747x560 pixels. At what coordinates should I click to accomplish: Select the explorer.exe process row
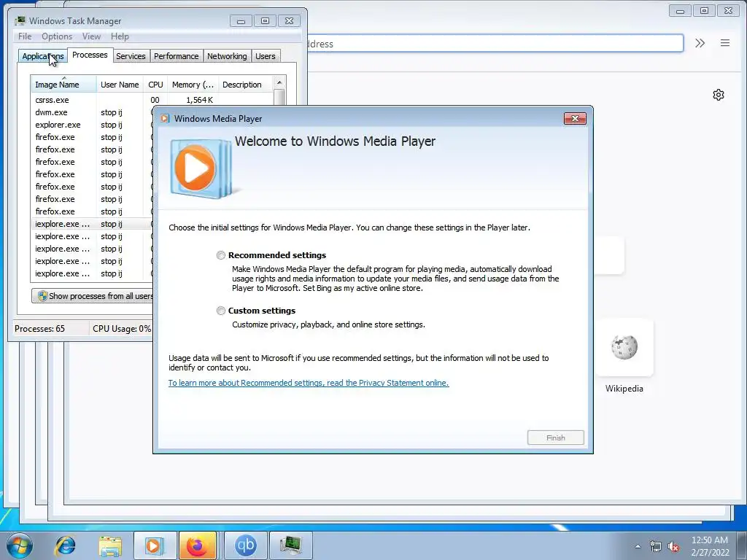coord(92,125)
